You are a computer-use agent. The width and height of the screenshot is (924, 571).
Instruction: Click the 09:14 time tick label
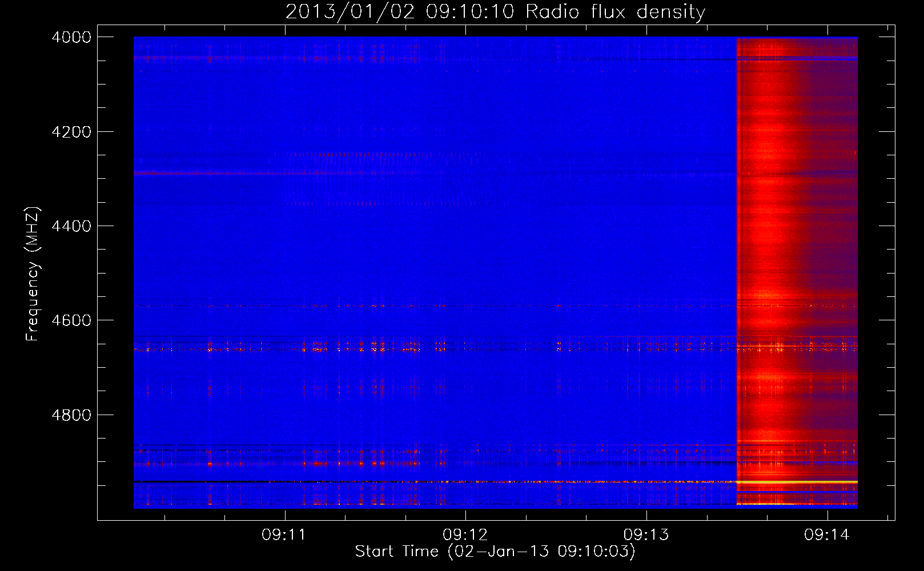click(x=827, y=534)
